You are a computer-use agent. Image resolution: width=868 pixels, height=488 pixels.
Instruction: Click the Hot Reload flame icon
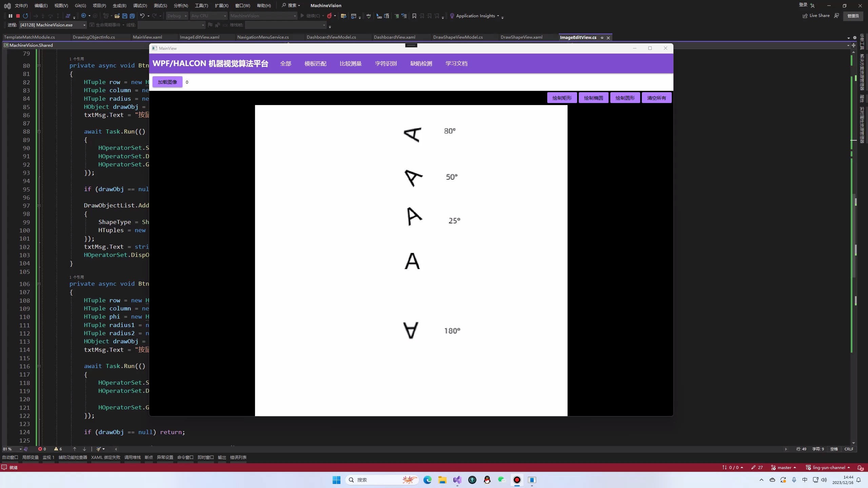pyautogui.click(x=329, y=16)
